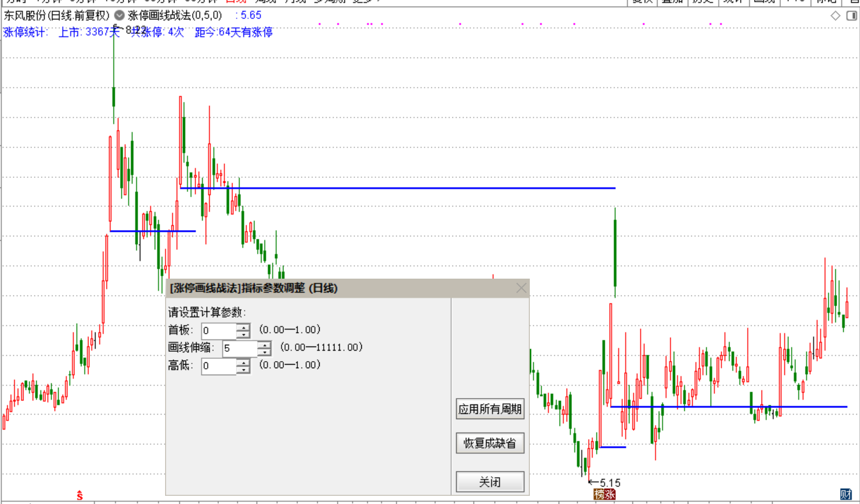The width and height of the screenshot is (860, 504).
Task: Click the 首板 input field
Action: click(219, 331)
